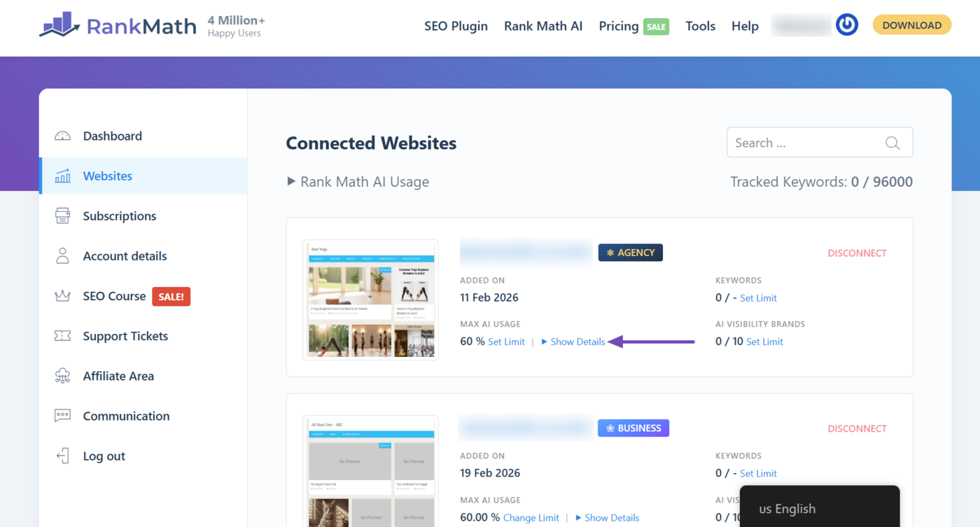Open the Help menu
The height and width of the screenshot is (527, 980).
(745, 26)
